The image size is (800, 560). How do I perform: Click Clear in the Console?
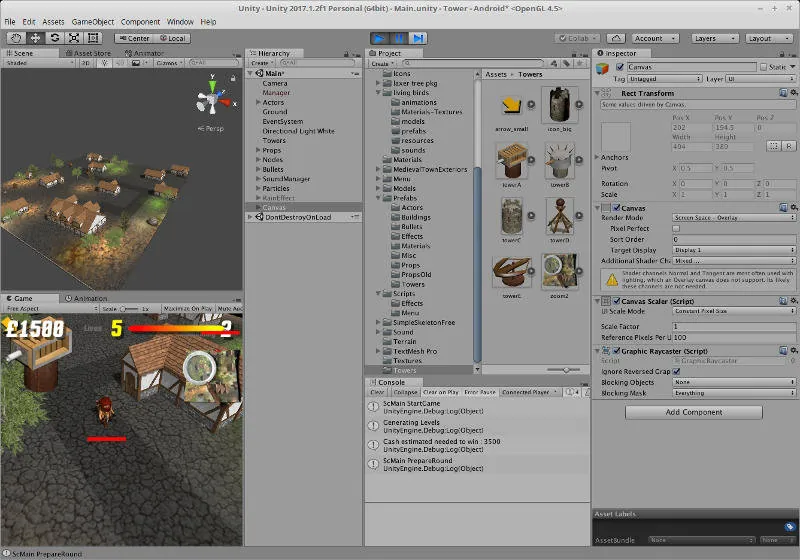(377, 392)
